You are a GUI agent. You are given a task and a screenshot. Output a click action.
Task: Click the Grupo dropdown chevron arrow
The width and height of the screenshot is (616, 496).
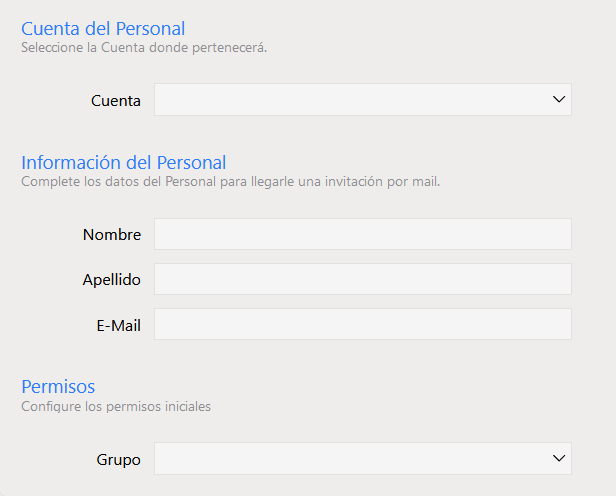(x=558, y=459)
